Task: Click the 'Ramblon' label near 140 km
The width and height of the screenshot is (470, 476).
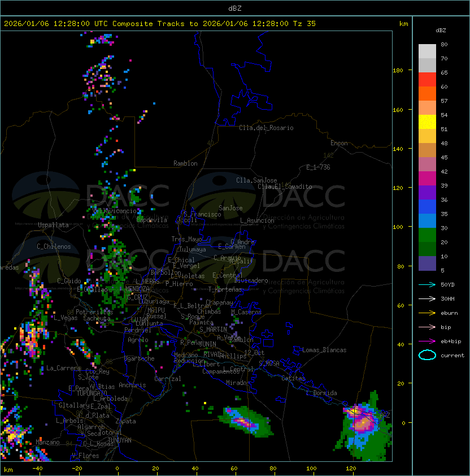Action: pyautogui.click(x=185, y=163)
